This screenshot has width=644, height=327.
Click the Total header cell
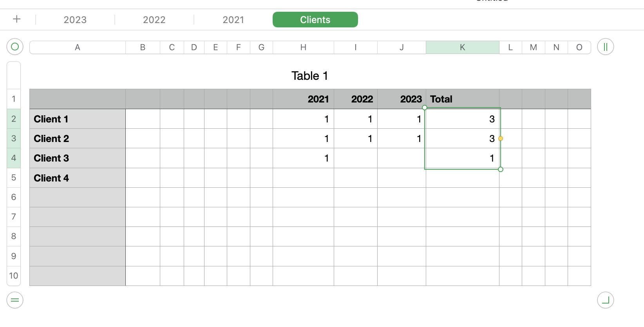[x=463, y=99]
